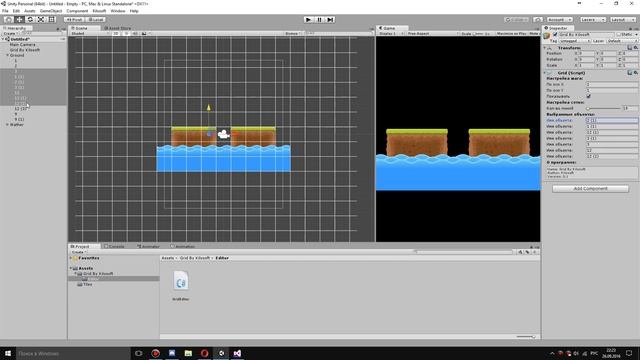The height and width of the screenshot is (360, 640).
Task: Open Transform component gear settings
Action: [636, 48]
